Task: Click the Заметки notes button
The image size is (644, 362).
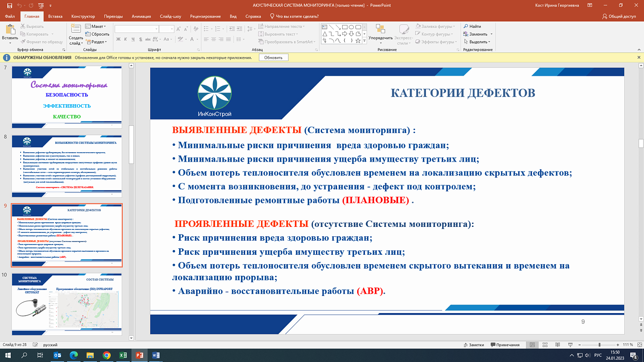Action: (474, 345)
